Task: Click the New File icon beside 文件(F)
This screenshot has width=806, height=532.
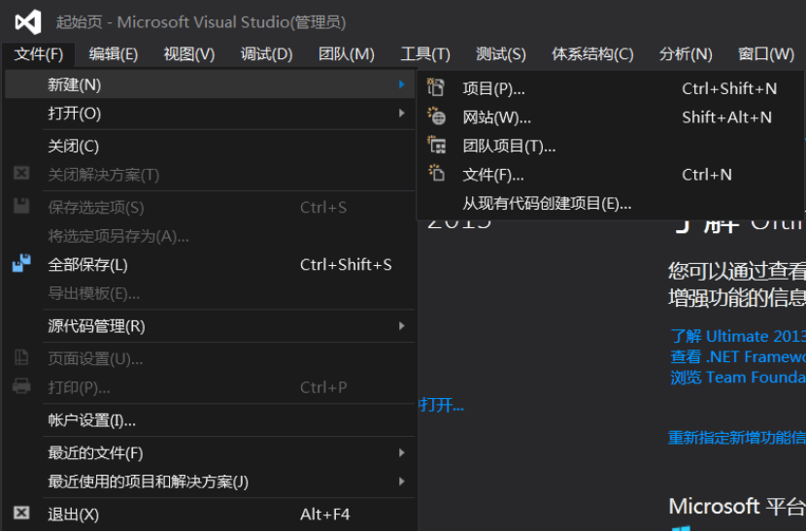Action: pos(436,174)
